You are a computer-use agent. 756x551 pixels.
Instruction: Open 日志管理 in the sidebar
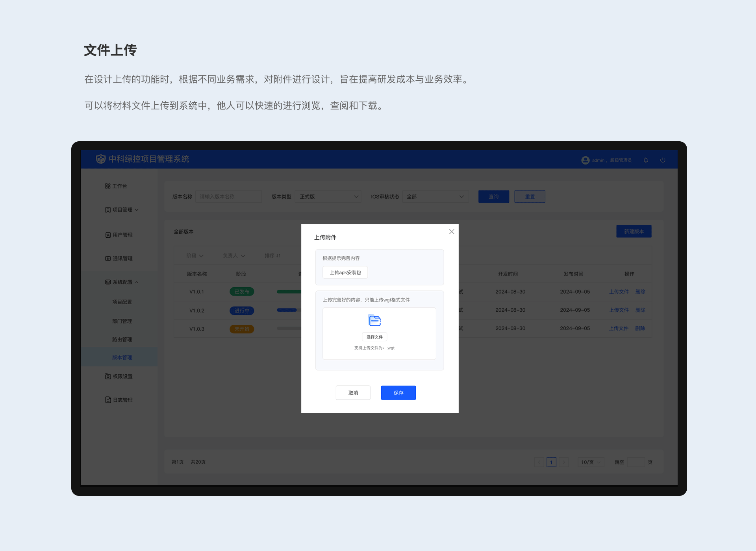[x=122, y=400]
